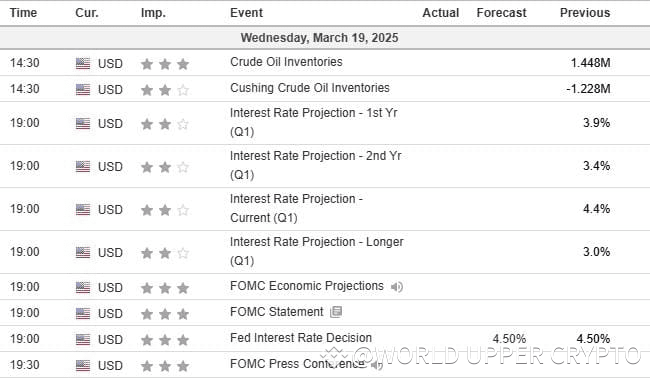Open the Crude Oil Inventories event
Screen dimensions: 650x378
click(x=286, y=62)
